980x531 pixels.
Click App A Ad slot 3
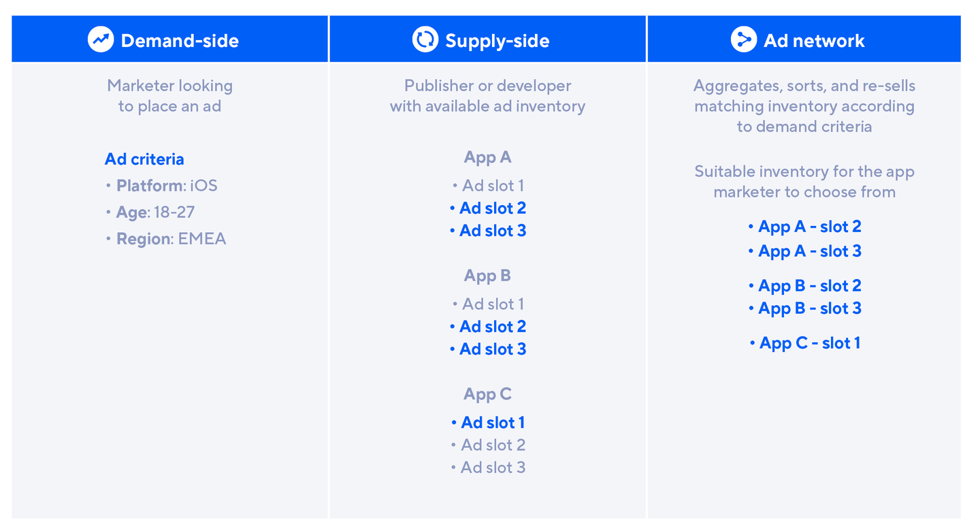click(492, 231)
